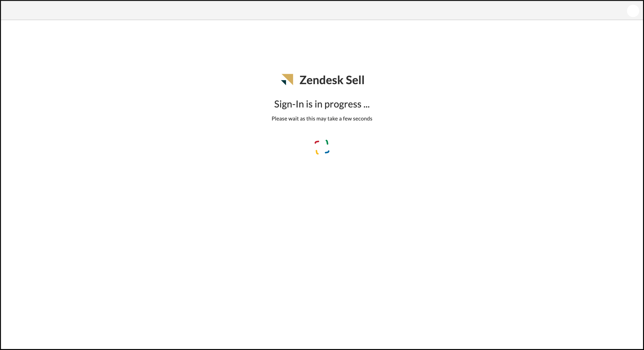The width and height of the screenshot is (644, 350).
Task: Open the round white profile avatar in the header
Action: pos(633,11)
